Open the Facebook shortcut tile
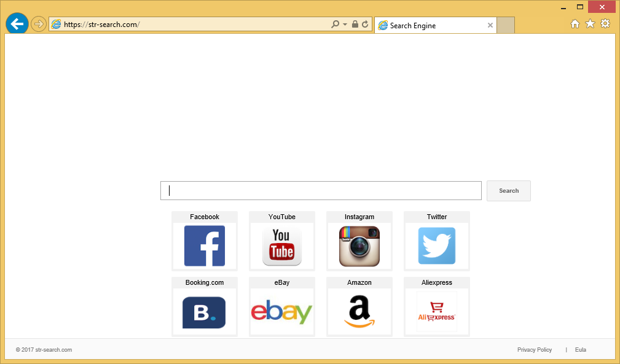620x364 pixels. (205, 246)
